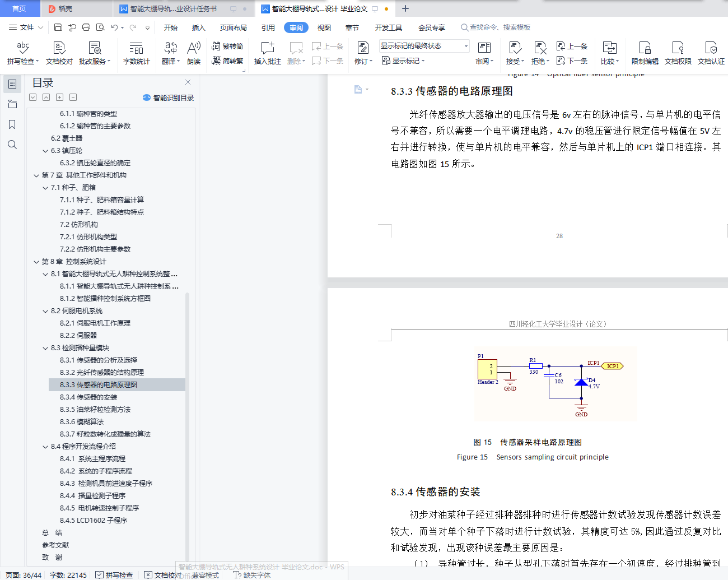Switch to the 开始 ribbon tab

point(170,27)
